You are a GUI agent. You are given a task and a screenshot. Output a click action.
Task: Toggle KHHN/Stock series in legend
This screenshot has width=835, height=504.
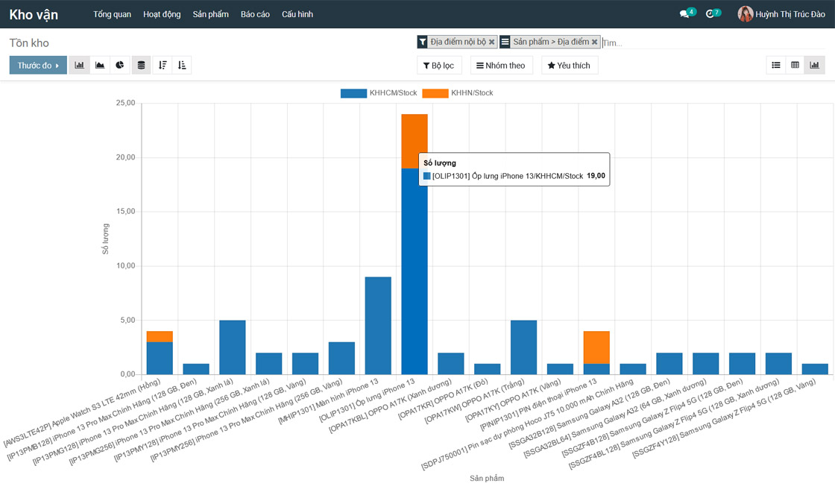point(458,93)
